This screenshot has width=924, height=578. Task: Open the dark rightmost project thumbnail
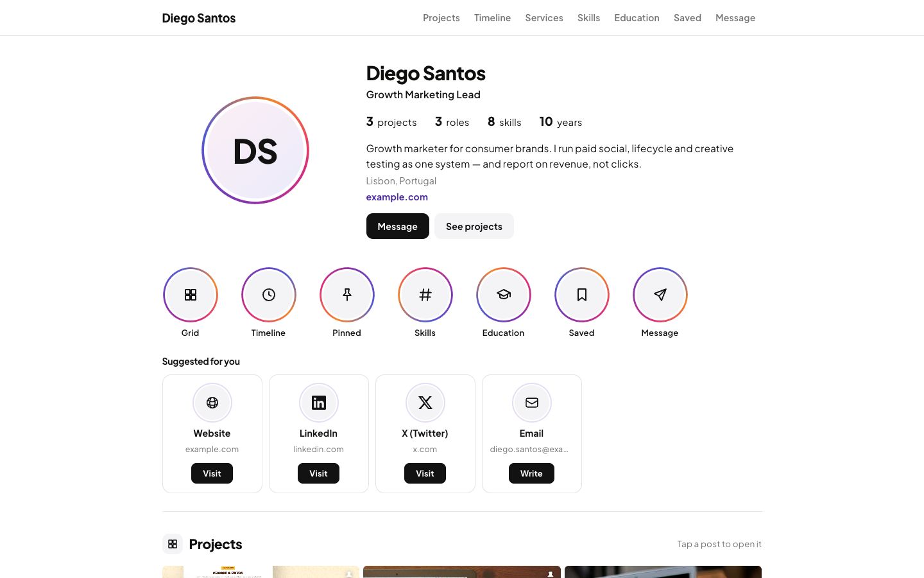point(663,572)
